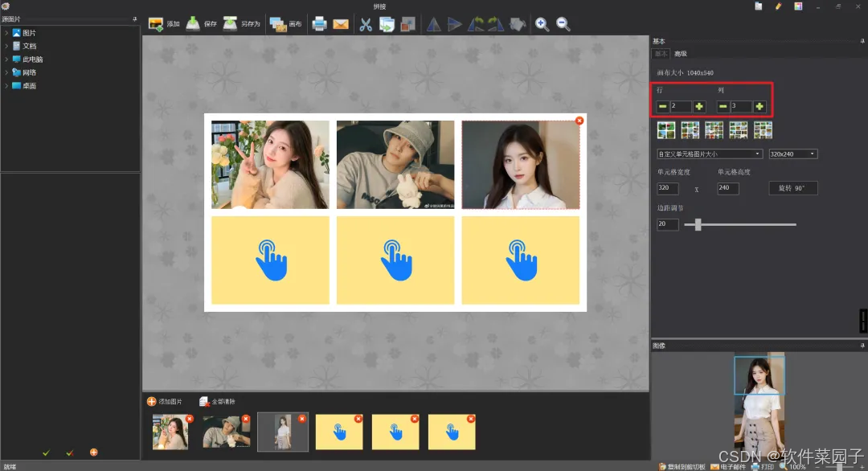Click the envelope email icon in the toolbar
Image resolution: width=868 pixels, height=471 pixels.
click(x=341, y=24)
